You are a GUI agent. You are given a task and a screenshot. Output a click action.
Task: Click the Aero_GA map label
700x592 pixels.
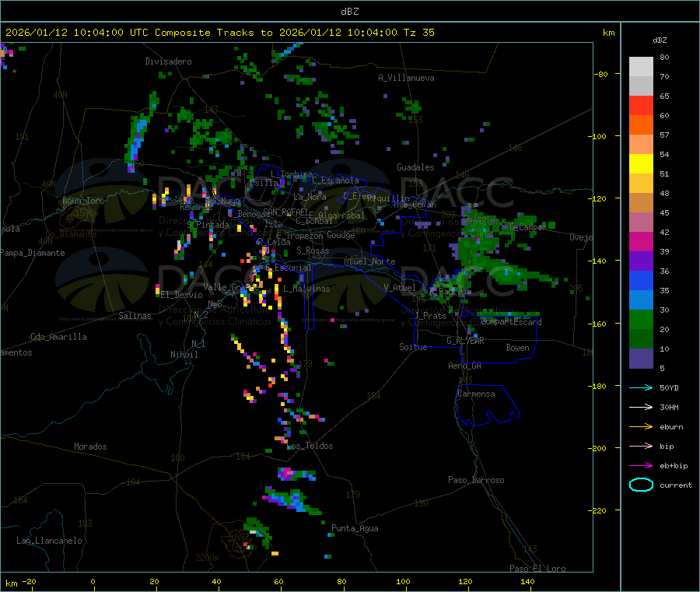(465, 366)
